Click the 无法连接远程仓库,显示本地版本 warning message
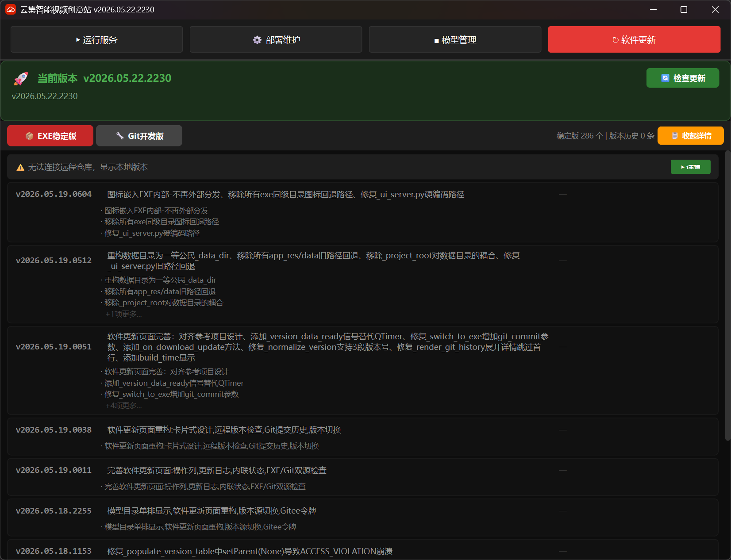 pyautogui.click(x=88, y=167)
